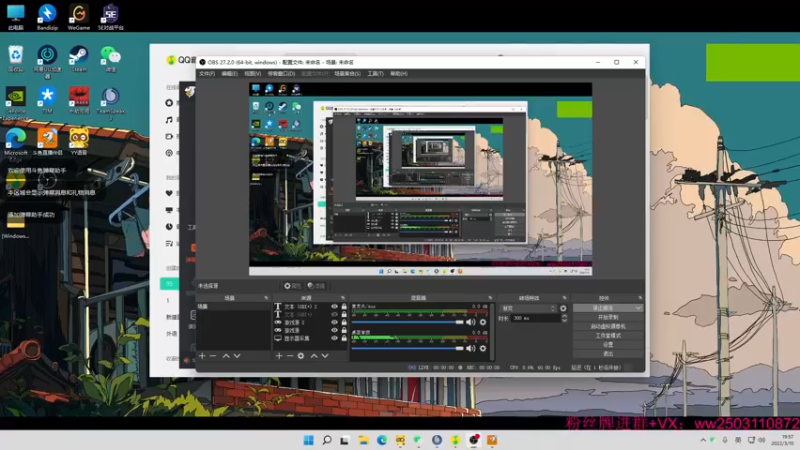This screenshot has height=450, width=800.
Task: Mute the 桌面音频 channel
Action: pyautogui.click(x=470, y=348)
